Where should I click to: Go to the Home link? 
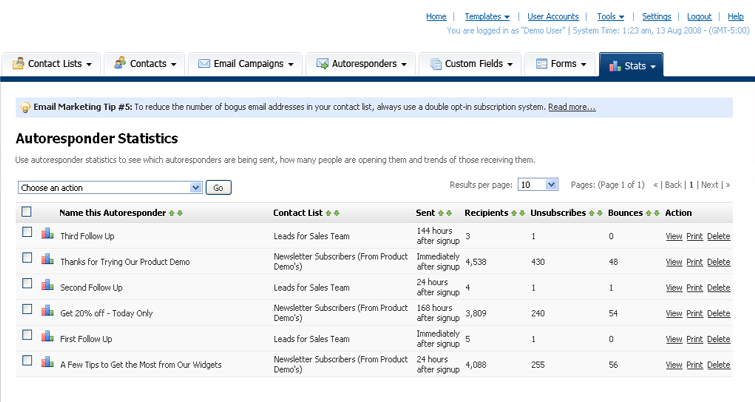436,16
